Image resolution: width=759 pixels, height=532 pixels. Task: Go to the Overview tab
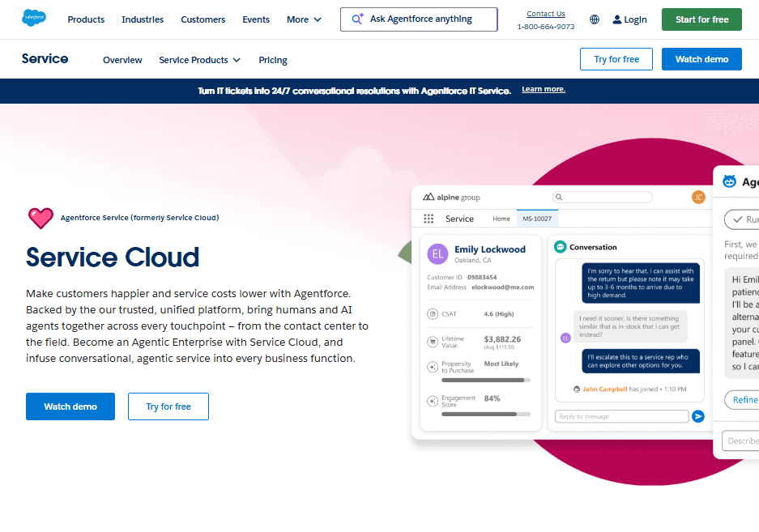click(122, 60)
